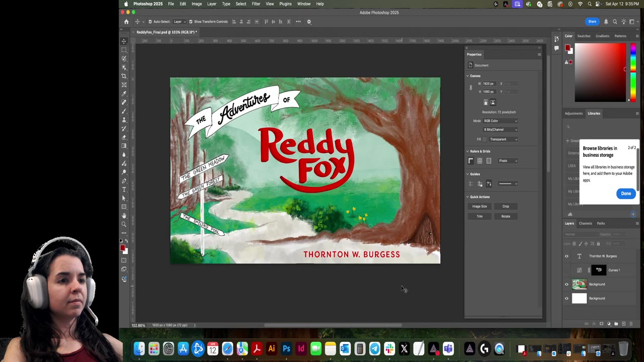Switch to the Paths tab
The width and height of the screenshot is (644, 362).
601,223
